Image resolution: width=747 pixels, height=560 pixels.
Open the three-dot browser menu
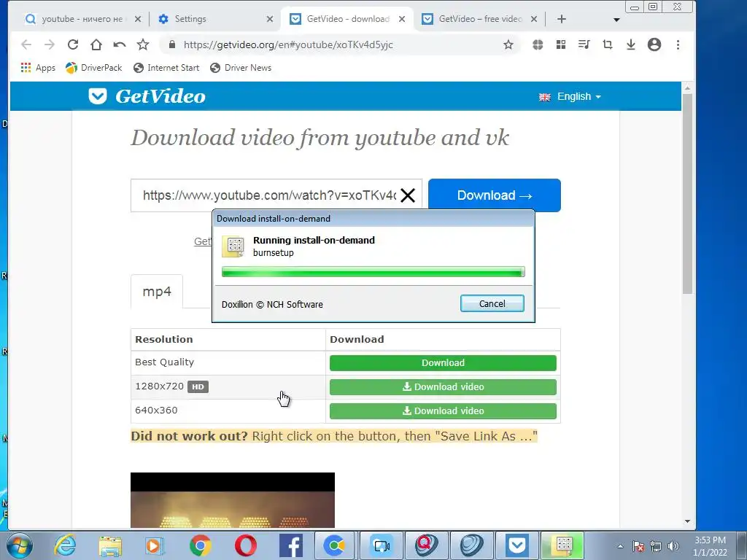tap(678, 44)
